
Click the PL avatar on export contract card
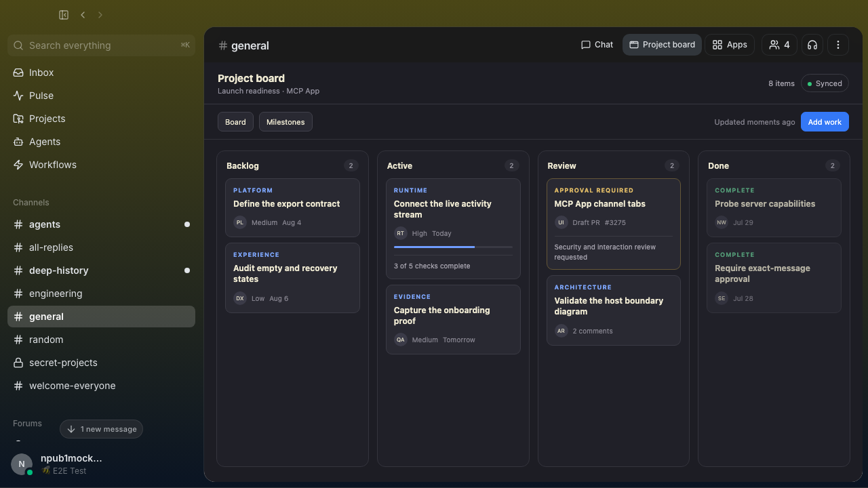[240, 222]
